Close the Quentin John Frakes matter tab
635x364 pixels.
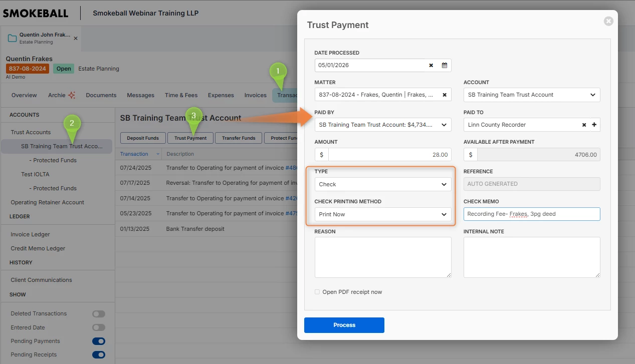76,39
